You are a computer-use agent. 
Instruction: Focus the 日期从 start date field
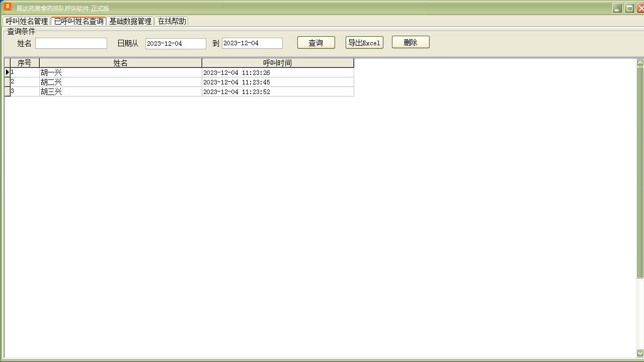(x=176, y=44)
